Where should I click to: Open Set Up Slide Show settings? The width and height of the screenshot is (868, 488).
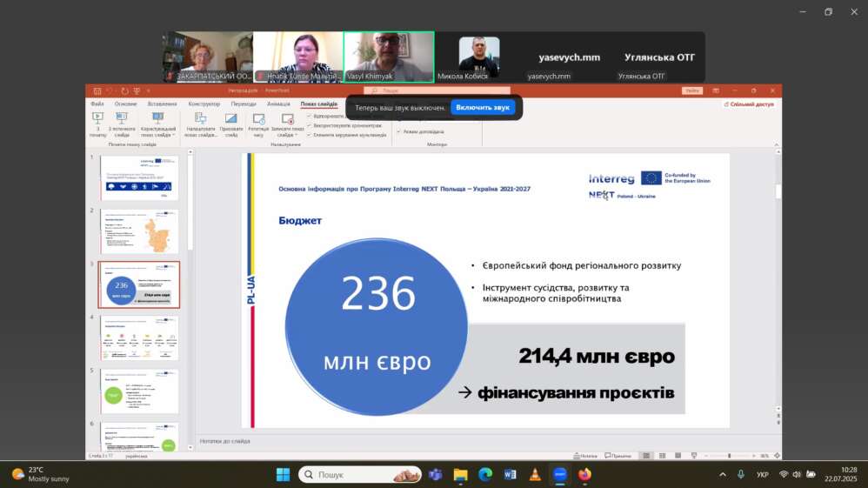201,124
